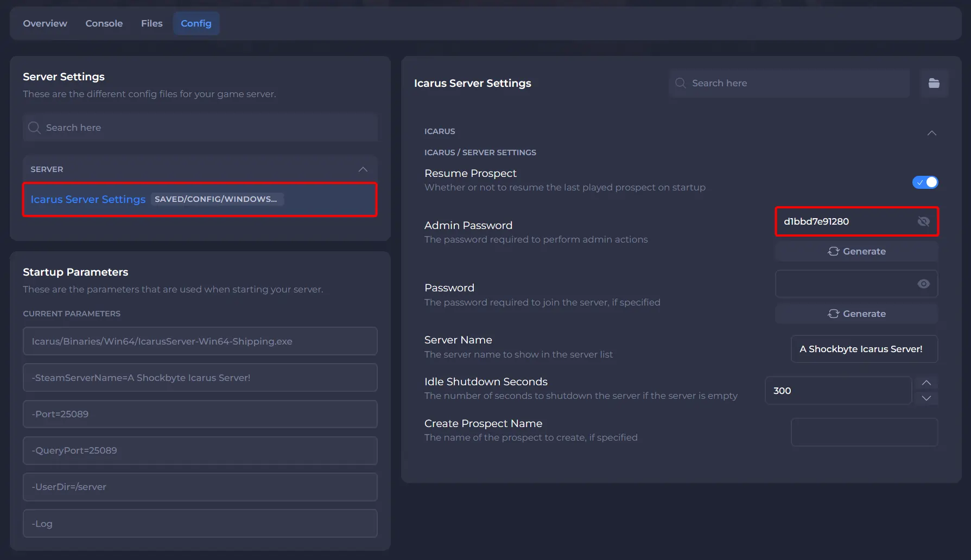The height and width of the screenshot is (560, 971).
Task: Open the folder icon beside settings search
Action: click(x=934, y=83)
